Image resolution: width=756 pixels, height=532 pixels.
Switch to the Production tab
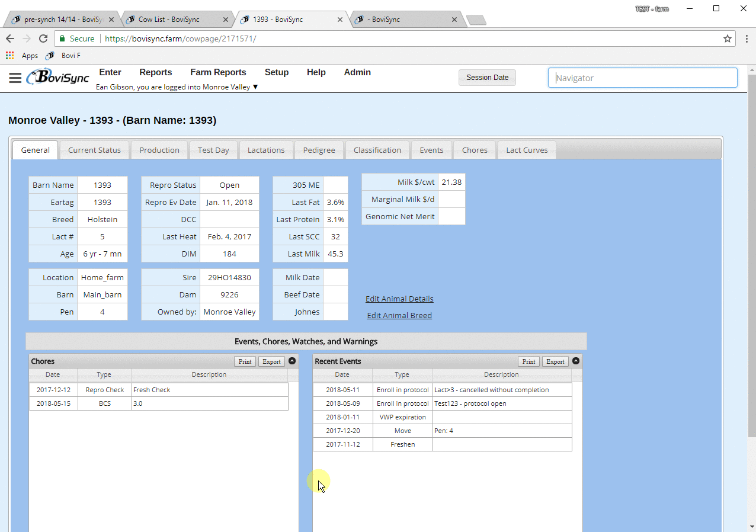click(x=159, y=150)
